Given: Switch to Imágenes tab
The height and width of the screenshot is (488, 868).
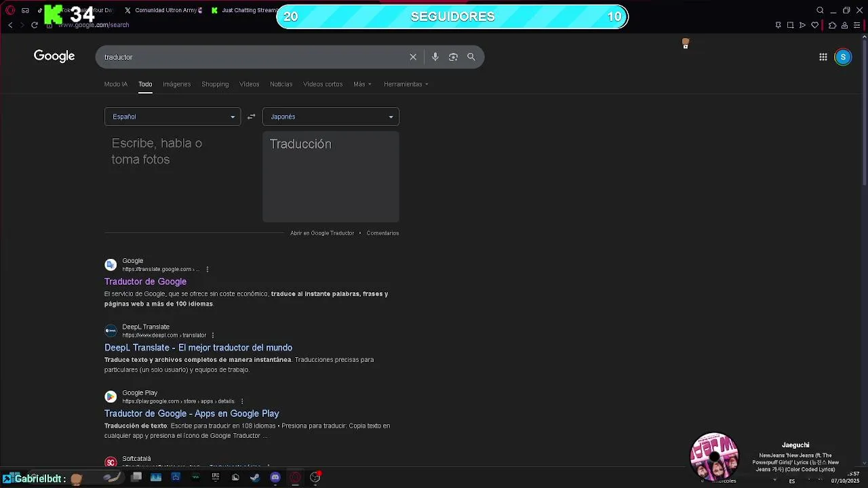Looking at the screenshot, I should [176, 84].
